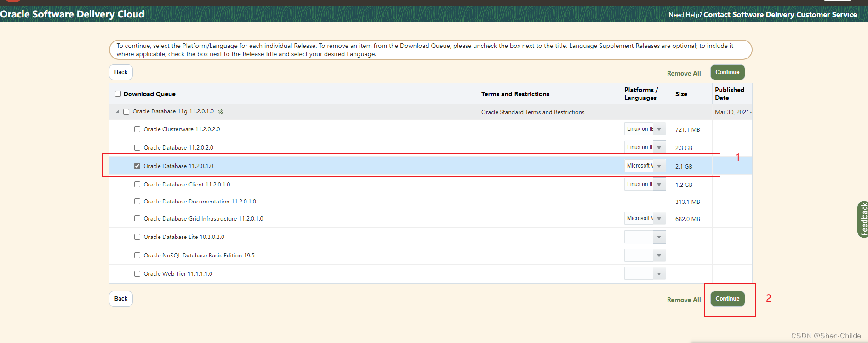
Task: Click the bottom Remove All link
Action: (684, 300)
